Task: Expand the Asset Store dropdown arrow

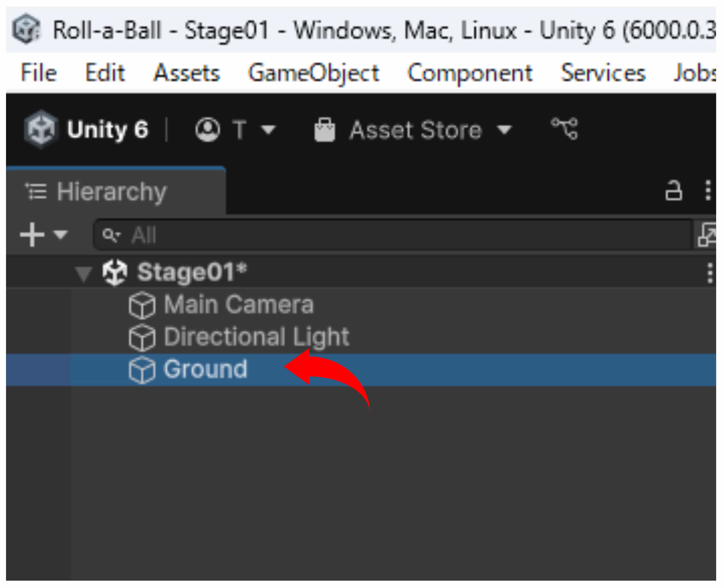Action: point(504,130)
